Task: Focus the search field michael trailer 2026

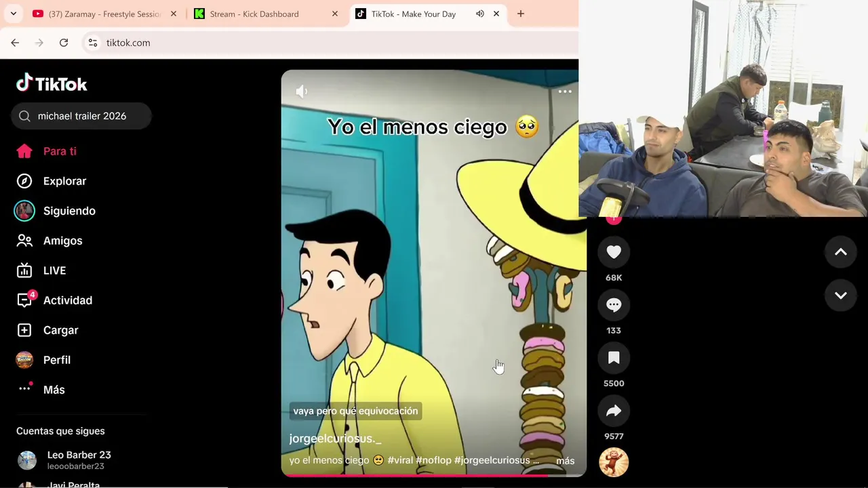Action: click(81, 116)
